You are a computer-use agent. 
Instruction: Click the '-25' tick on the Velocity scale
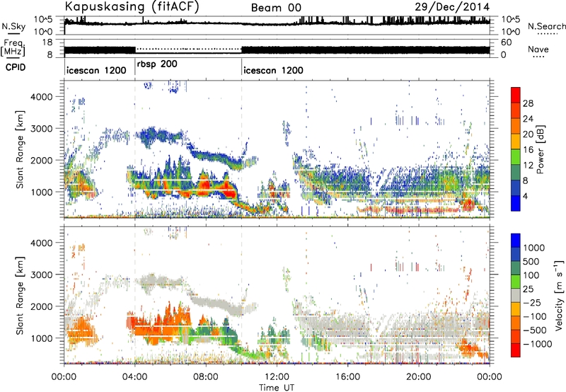532,302
